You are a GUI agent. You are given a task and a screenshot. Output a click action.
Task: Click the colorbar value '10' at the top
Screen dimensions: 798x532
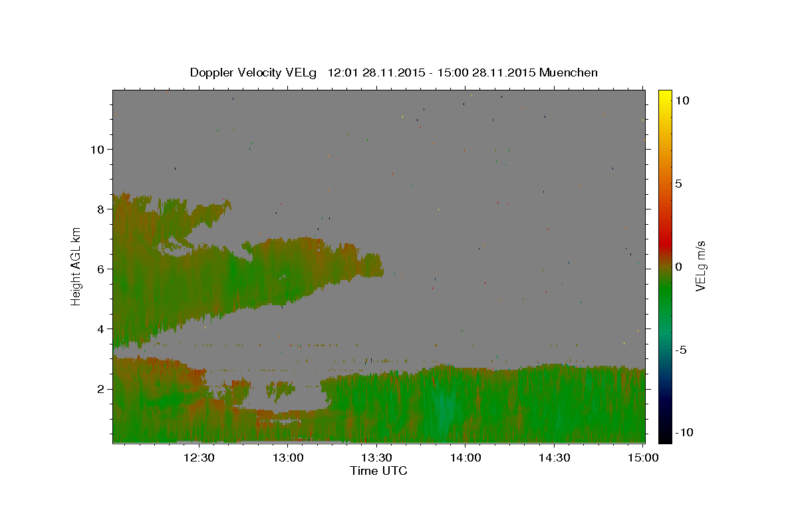[x=682, y=100]
